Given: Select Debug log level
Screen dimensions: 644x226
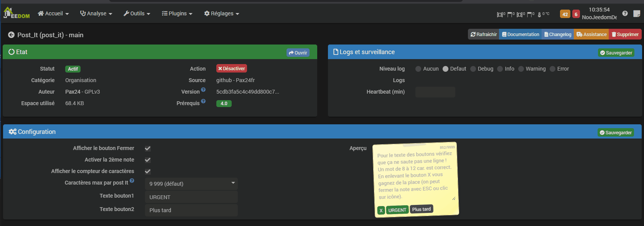Looking at the screenshot, I should (x=473, y=69).
